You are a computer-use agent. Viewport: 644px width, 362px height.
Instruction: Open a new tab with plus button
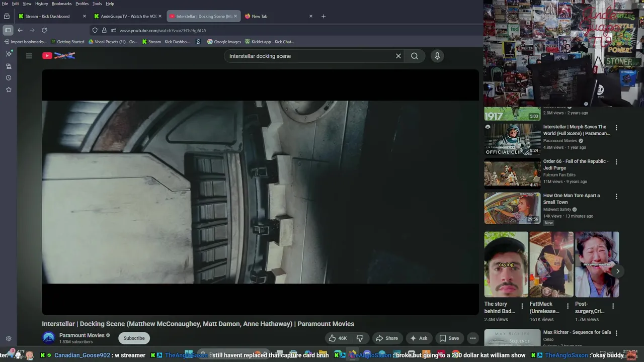324,16
